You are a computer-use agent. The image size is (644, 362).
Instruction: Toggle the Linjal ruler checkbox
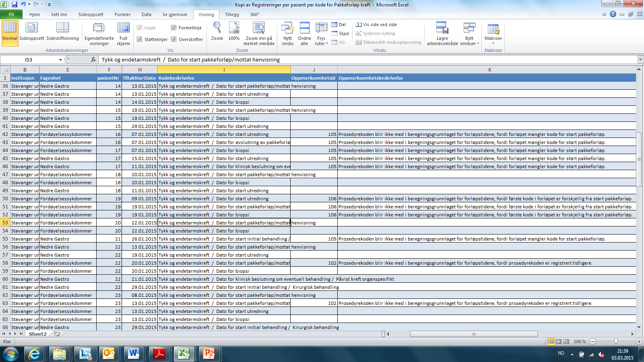click(x=140, y=28)
